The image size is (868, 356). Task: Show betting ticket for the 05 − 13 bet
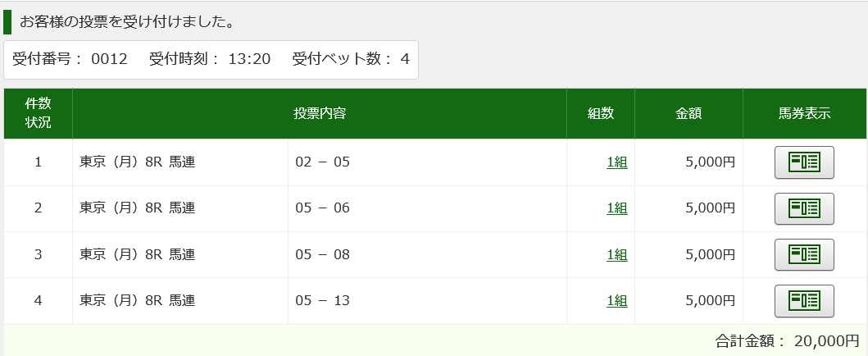coord(803,300)
